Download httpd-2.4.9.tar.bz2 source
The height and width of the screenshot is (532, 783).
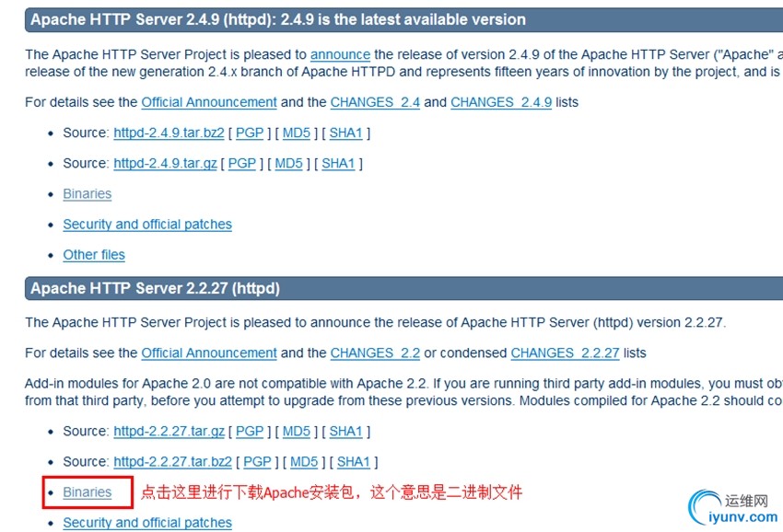169,133
